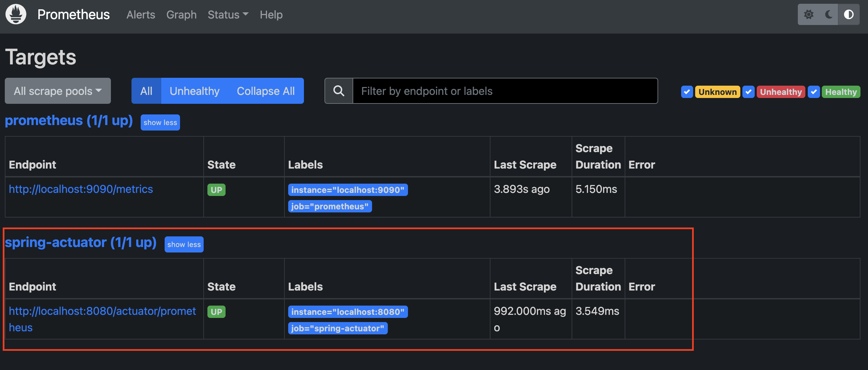Click the Prometheus flame logo icon
868x370 pixels.
16,14
